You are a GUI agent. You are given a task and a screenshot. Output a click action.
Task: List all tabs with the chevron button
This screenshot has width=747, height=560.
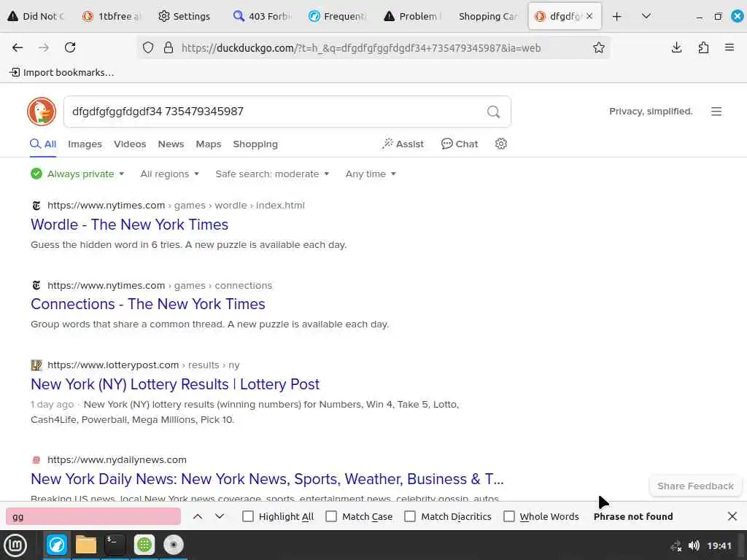pos(646,16)
